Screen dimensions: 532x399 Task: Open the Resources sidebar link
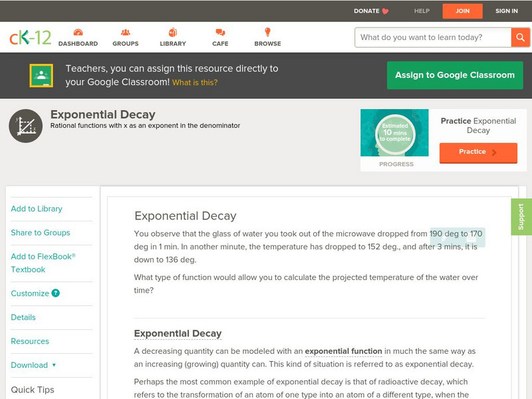30,341
